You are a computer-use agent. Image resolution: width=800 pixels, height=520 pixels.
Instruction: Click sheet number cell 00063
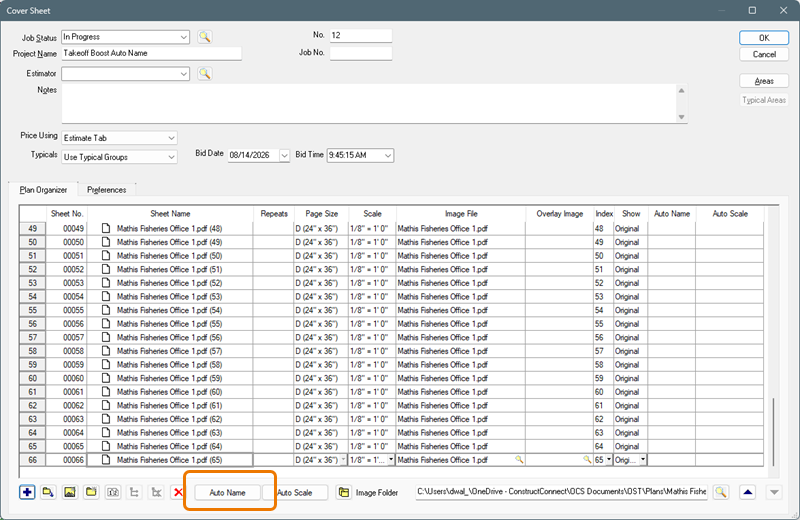point(67,419)
